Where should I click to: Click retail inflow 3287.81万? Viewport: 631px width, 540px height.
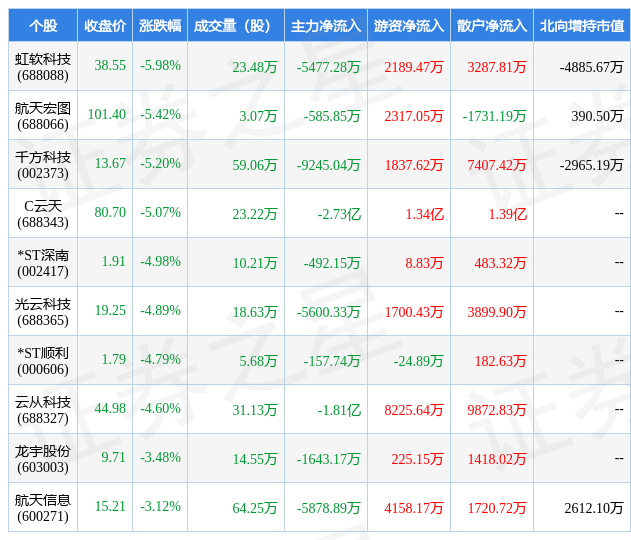497,67
